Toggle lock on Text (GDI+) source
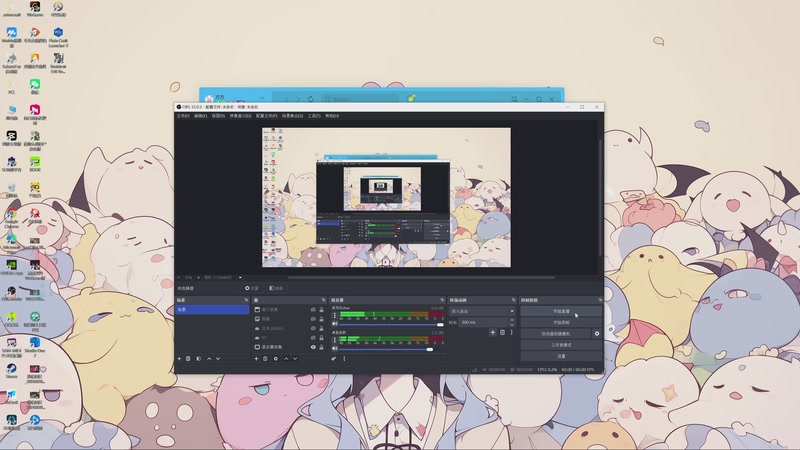Viewport: 800px width, 450px height. point(321,329)
